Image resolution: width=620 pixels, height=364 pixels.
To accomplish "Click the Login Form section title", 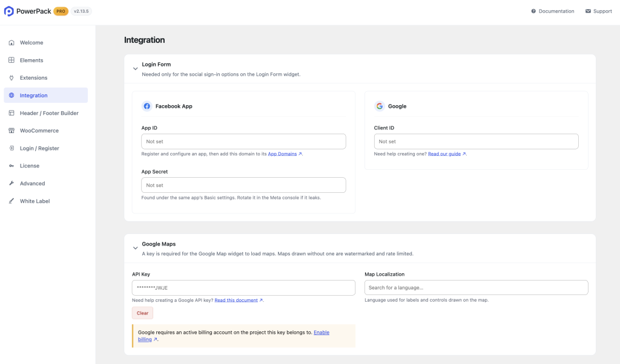I will pyautogui.click(x=156, y=64).
